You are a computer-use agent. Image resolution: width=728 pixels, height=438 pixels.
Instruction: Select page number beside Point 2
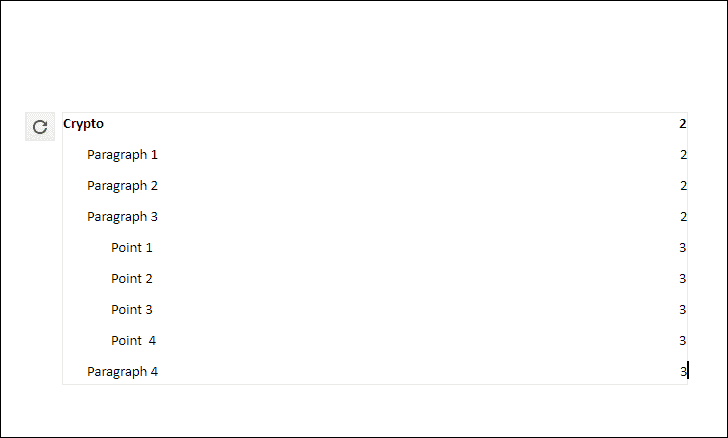pyautogui.click(x=682, y=279)
